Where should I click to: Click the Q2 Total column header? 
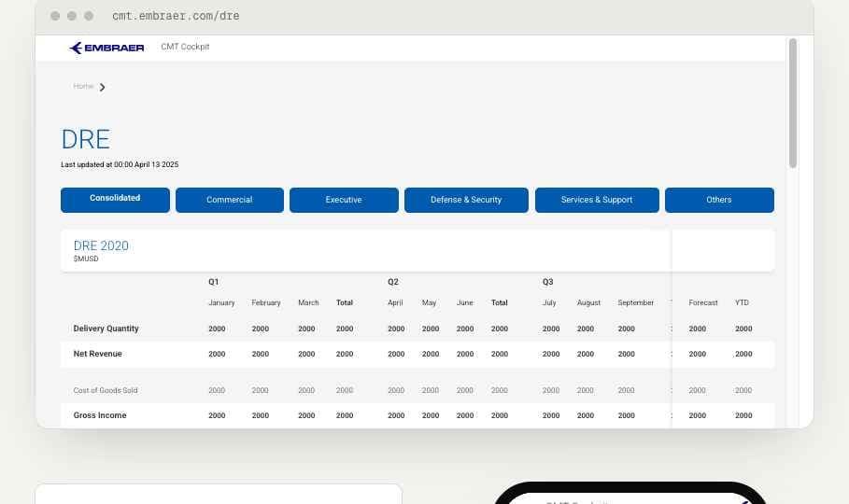click(500, 302)
